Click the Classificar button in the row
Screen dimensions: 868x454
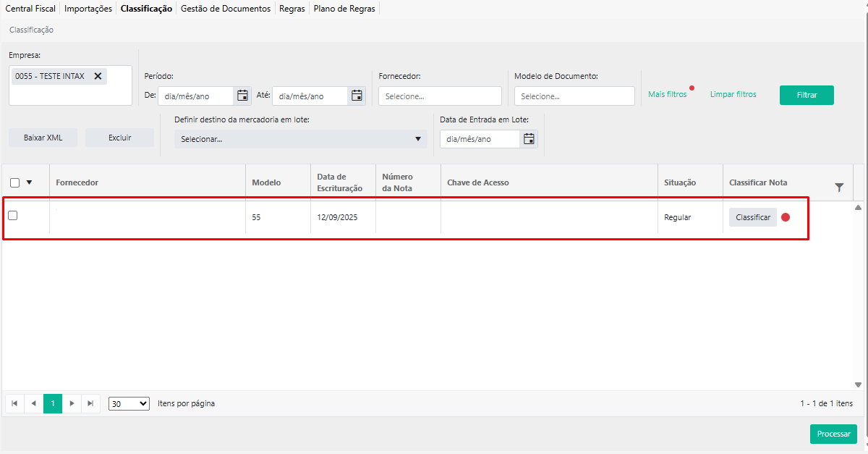(x=752, y=217)
